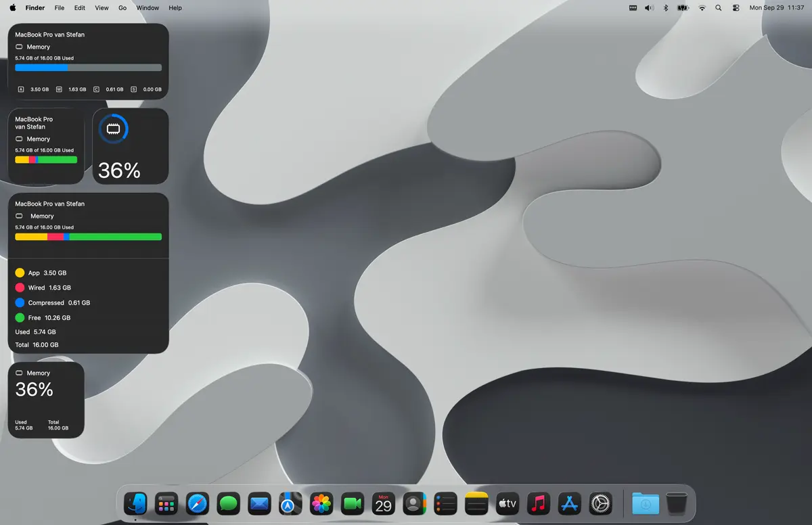Open the Apple menu

(x=13, y=8)
